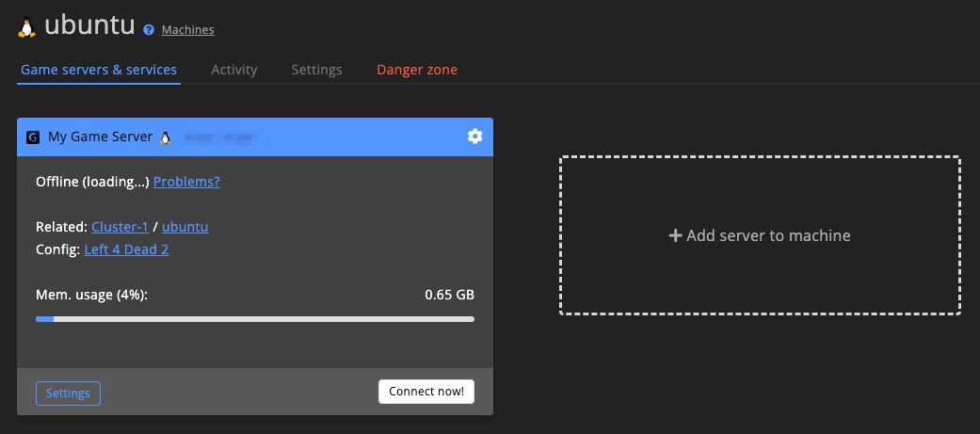Click the Offline (loading...) status text
980x434 pixels.
click(x=92, y=182)
